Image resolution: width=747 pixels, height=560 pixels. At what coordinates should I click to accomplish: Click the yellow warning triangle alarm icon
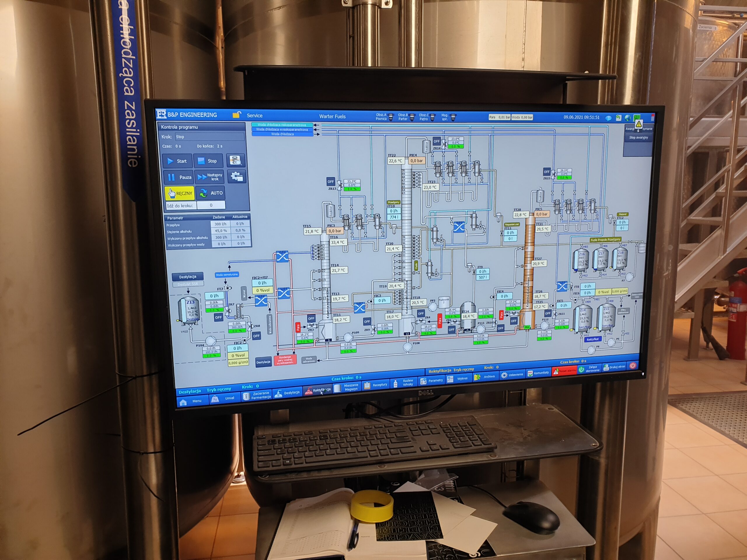coord(638,124)
